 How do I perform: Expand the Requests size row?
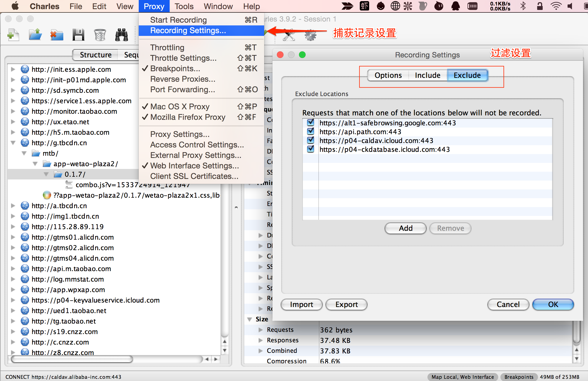pyautogui.click(x=260, y=330)
